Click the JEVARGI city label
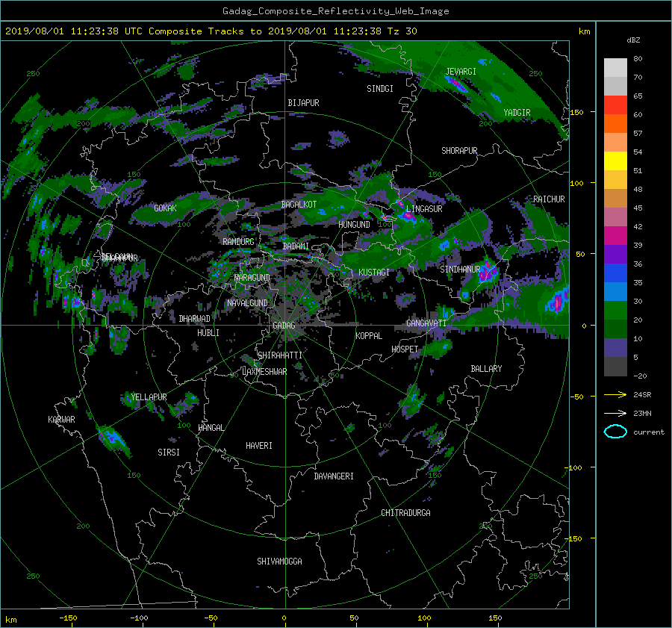This screenshot has width=672, height=628. click(x=461, y=72)
